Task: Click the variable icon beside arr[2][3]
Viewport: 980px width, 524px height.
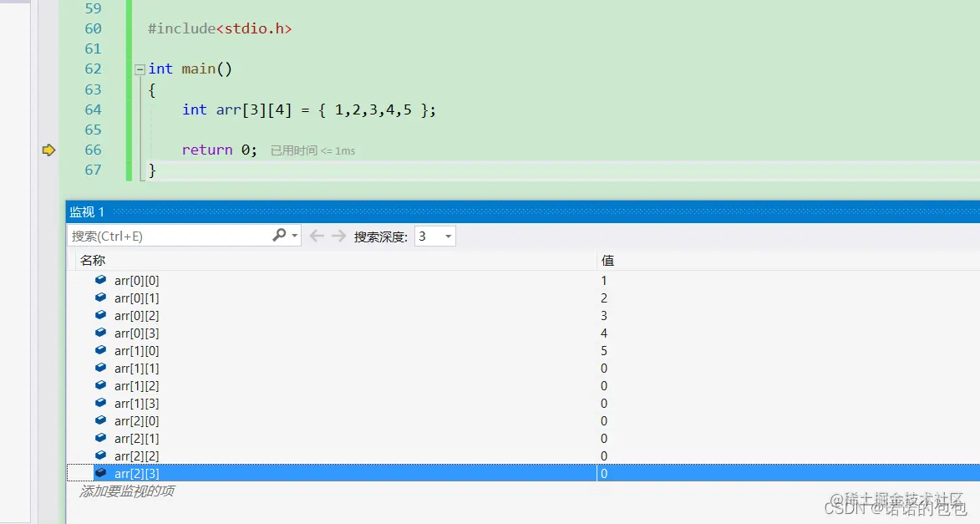Action: coord(100,473)
